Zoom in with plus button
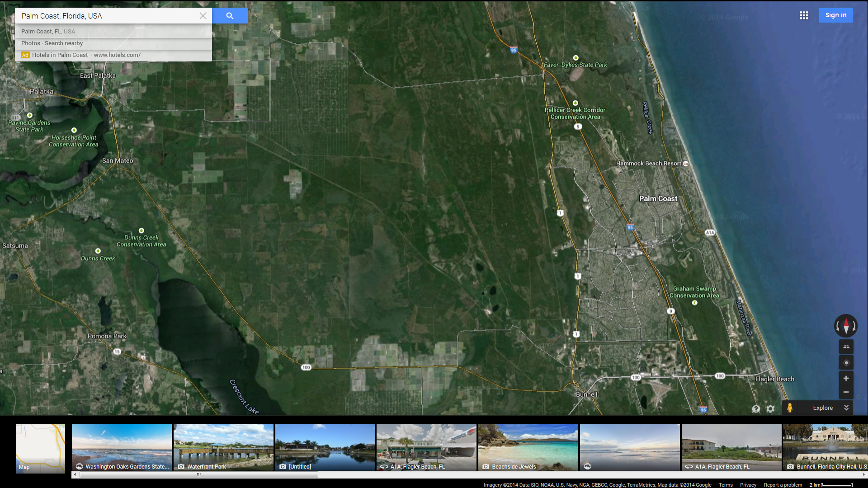The image size is (868, 488). (846, 379)
